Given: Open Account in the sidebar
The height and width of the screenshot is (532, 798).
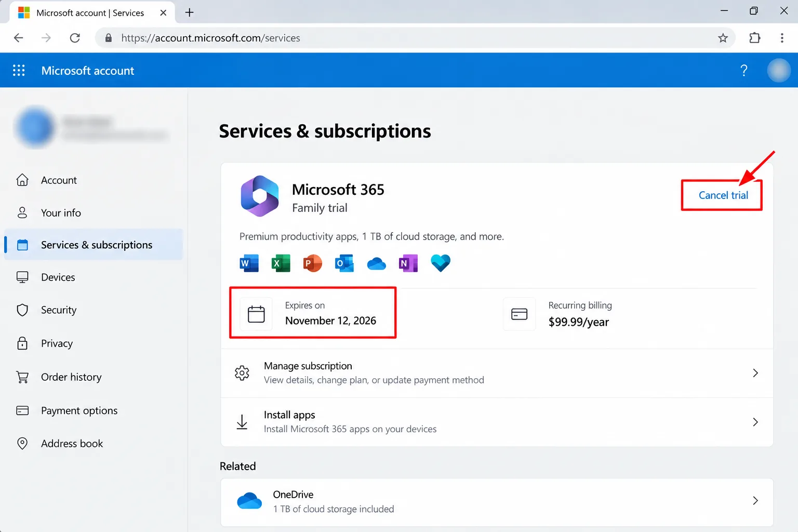Looking at the screenshot, I should point(94,180).
